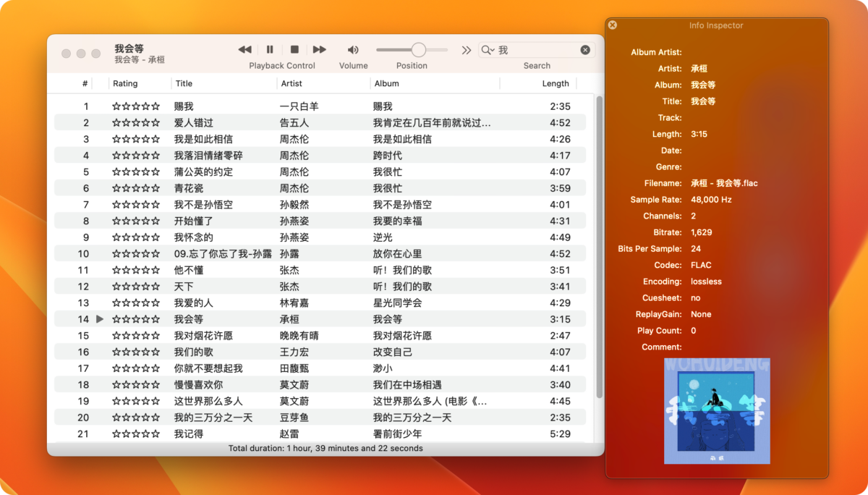Click filename 承桓 - 我会等.flac in Info Inspector
The width and height of the screenshot is (868, 495).
click(724, 183)
